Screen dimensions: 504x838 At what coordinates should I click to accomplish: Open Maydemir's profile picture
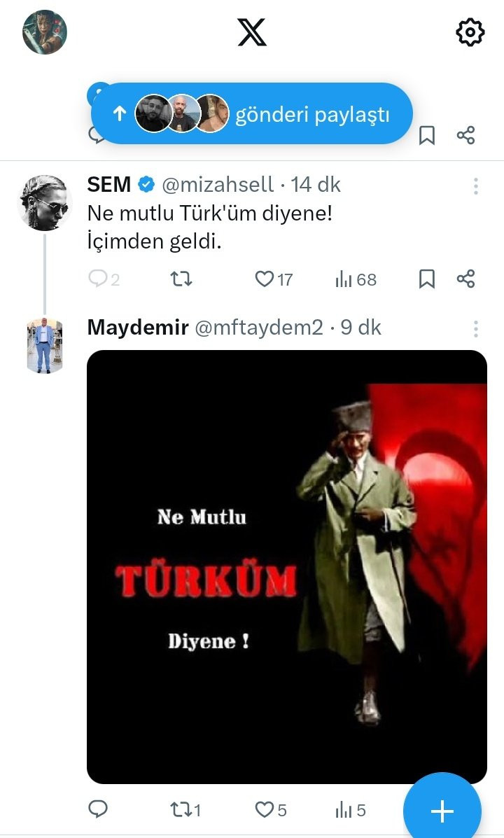tap(45, 345)
